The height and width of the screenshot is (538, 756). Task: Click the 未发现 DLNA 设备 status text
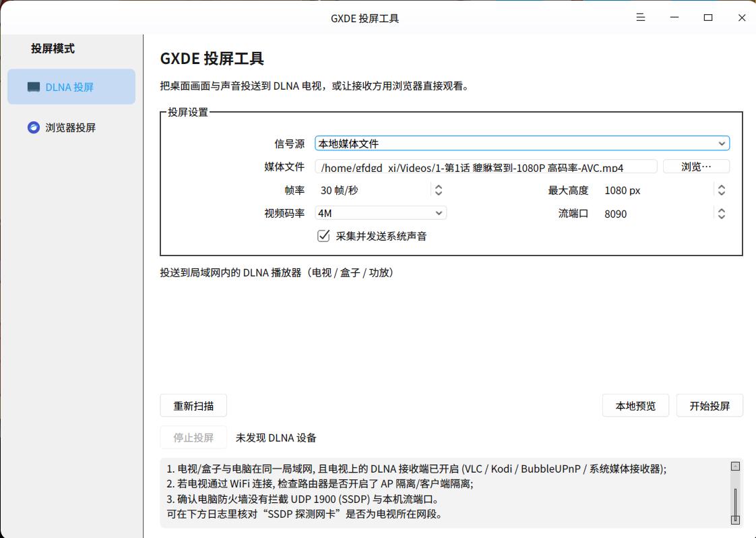click(276, 438)
